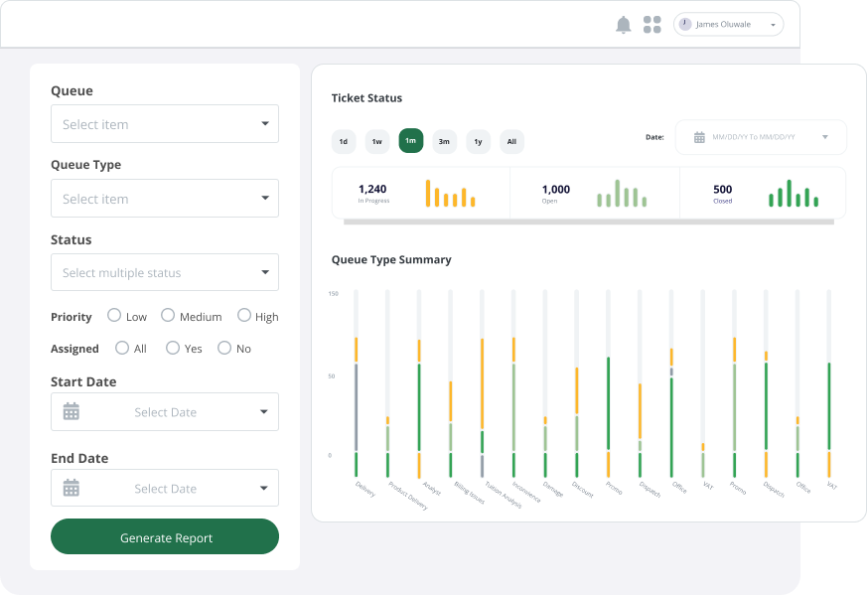Open the Queue Type dropdown
This screenshot has width=868, height=595.
(165, 199)
